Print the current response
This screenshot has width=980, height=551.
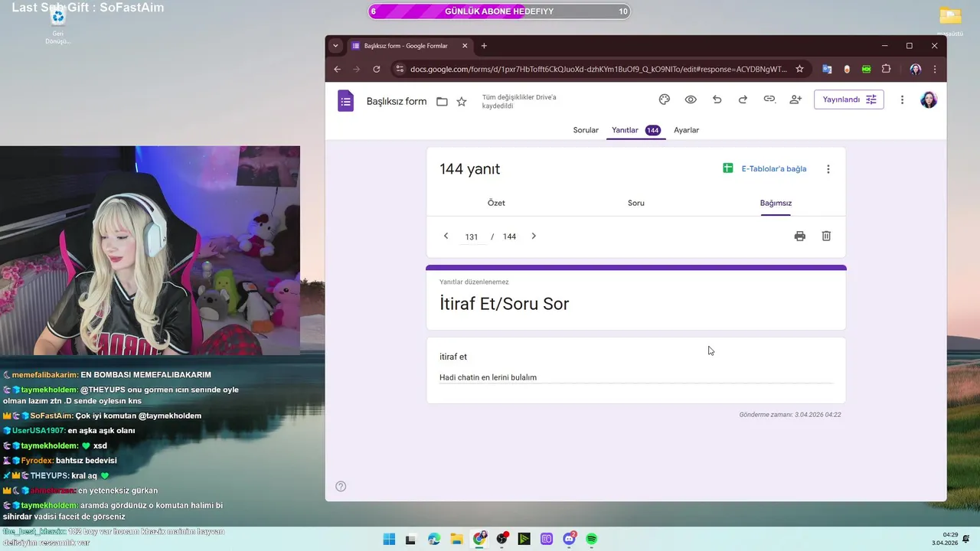point(799,236)
